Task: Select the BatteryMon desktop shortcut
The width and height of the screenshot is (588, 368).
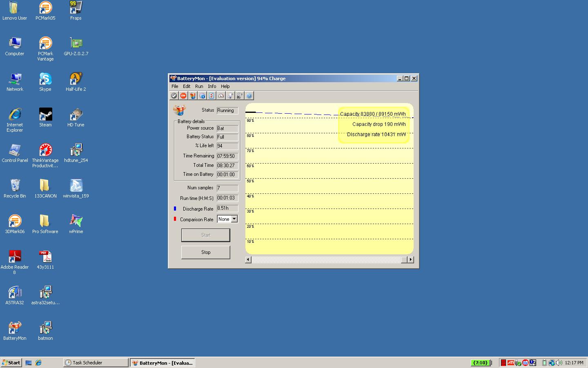Action: pyautogui.click(x=15, y=331)
